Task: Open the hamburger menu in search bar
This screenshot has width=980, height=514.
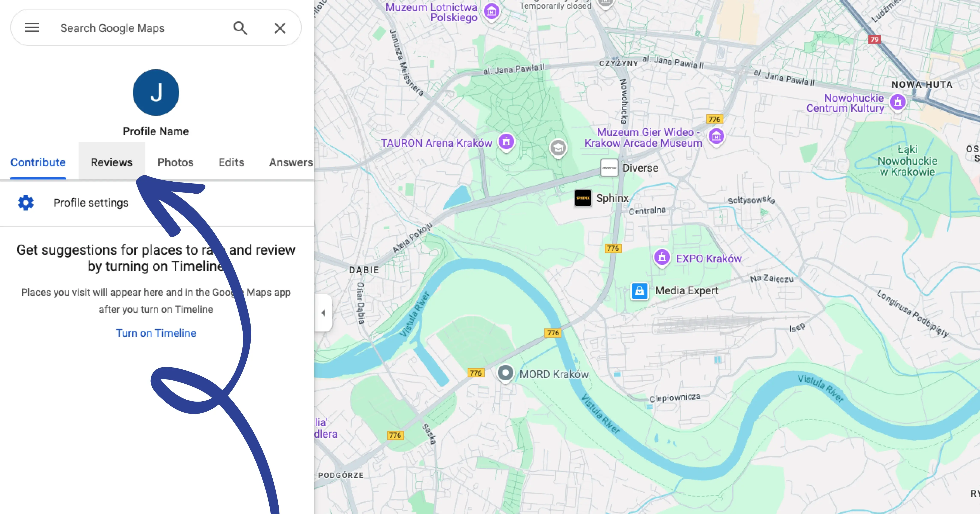Action: pos(32,28)
